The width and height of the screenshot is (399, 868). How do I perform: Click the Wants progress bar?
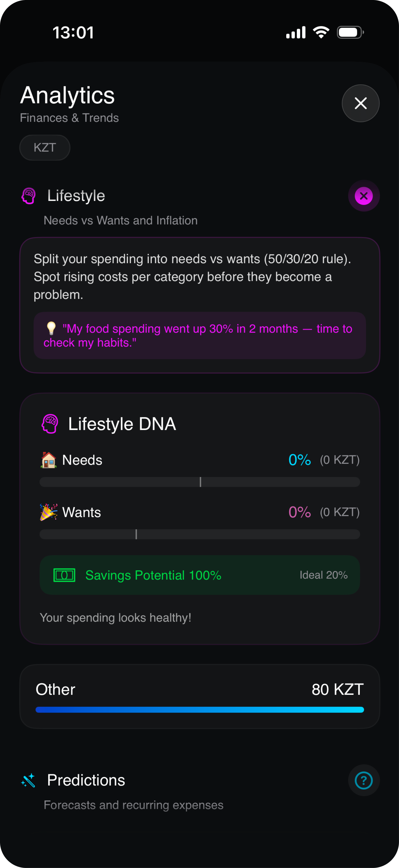(x=199, y=534)
